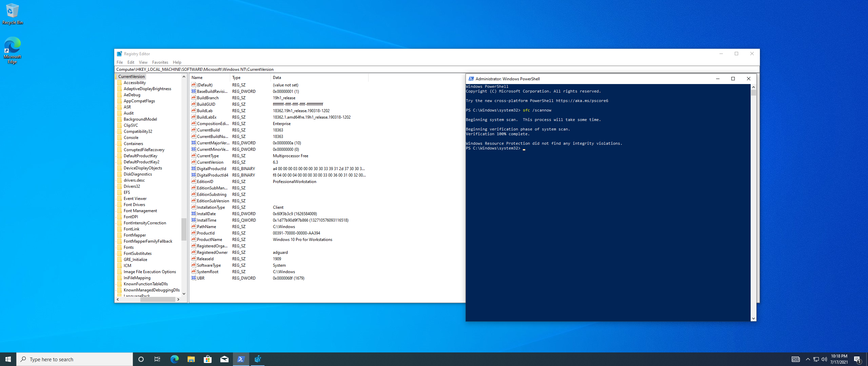868x366 pixels.
Task: Open network status tray icon
Action: pyautogui.click(x=816, y=359)
